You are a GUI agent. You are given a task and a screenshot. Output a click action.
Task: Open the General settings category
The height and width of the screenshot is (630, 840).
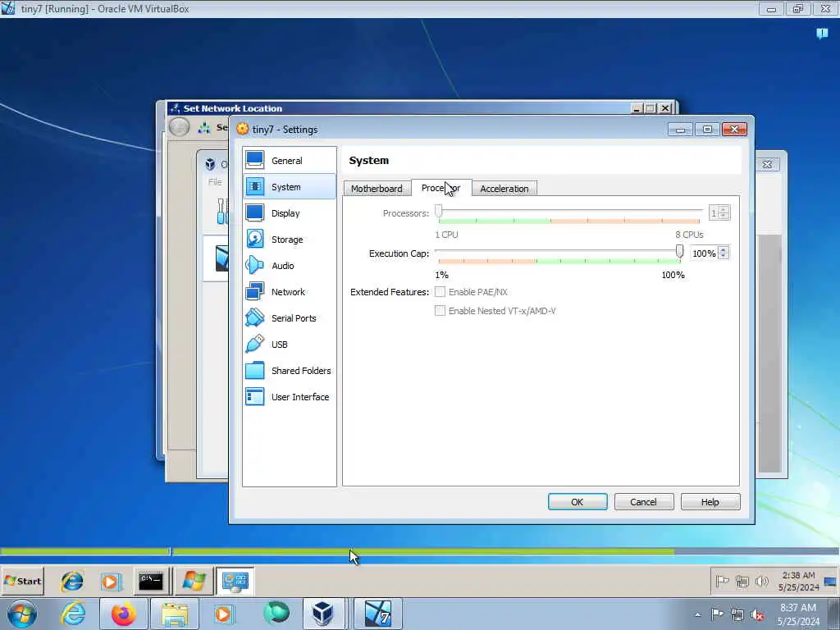point(290,160)
